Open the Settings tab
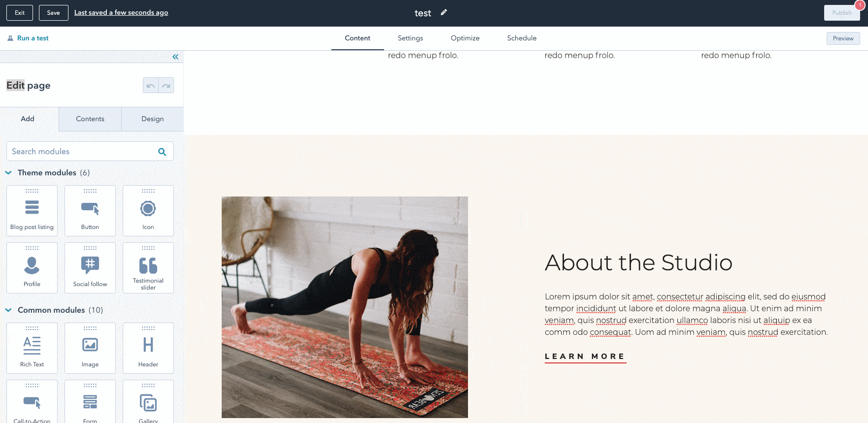Screen dimensions: 868x423 [x=410, y=38]
